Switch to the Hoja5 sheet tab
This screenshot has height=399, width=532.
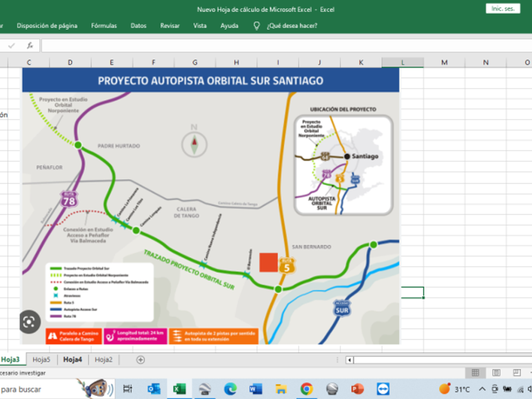41,360
